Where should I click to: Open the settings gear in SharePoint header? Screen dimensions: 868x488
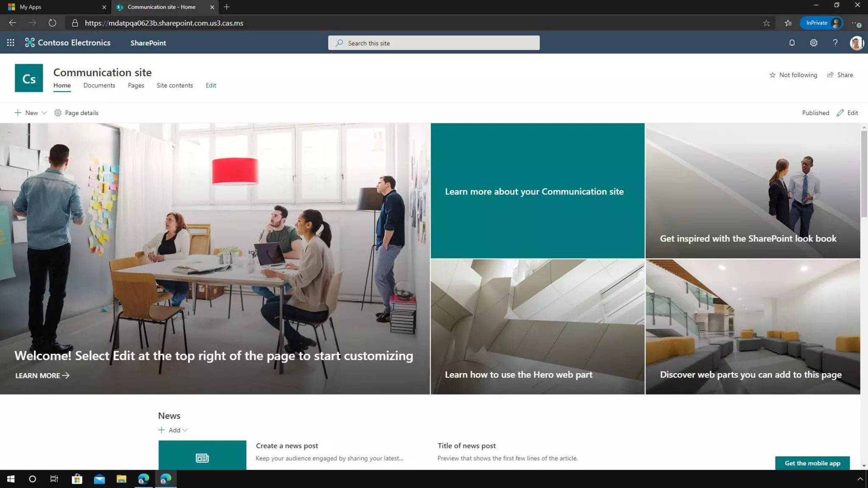pos(813,43)
